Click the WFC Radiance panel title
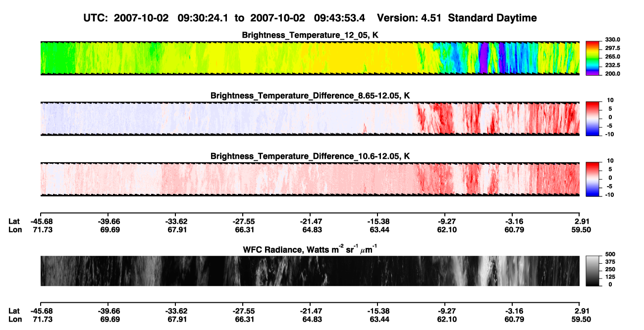The width and height of the screenshot is (644, 330). 310,249
